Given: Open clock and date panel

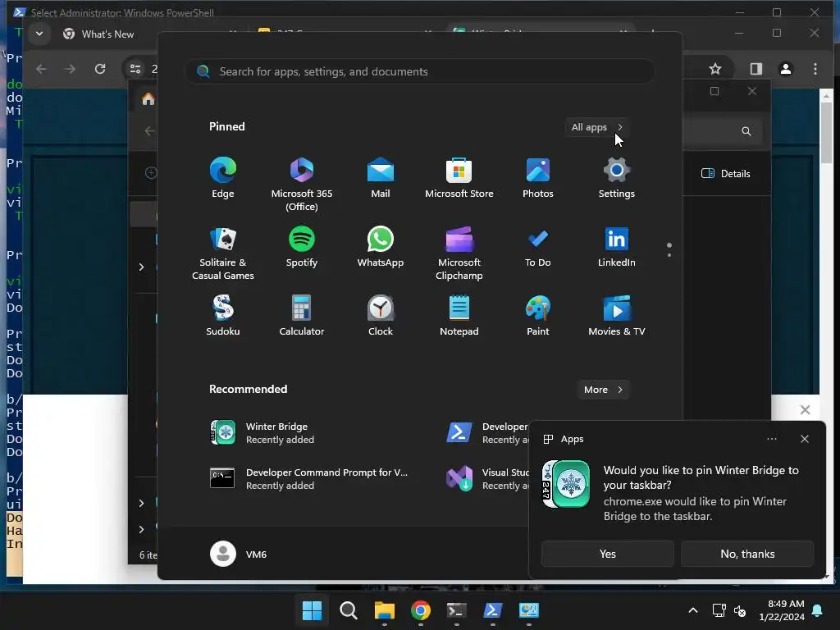Looking at the screenshot, I should pyautogui.click(x=782, y=610).
